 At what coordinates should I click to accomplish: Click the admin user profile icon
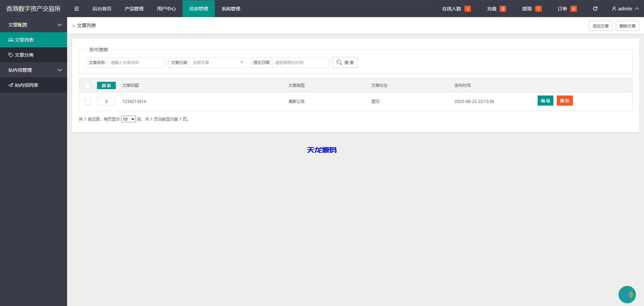(x=613, y=9)
